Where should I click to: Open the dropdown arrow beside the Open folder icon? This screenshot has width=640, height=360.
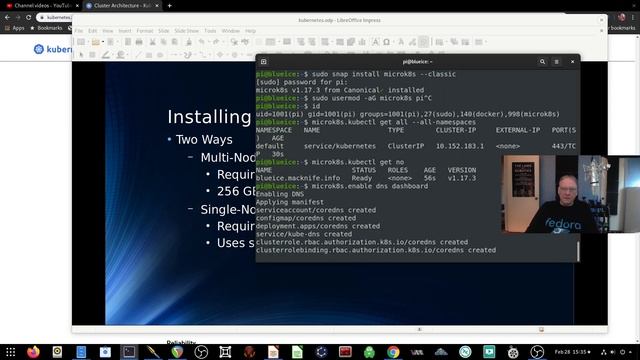pyautogui.click(x=103, y=42)
